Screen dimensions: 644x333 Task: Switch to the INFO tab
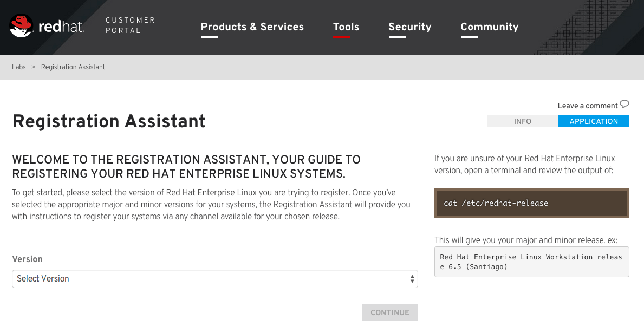coord(522,121)
